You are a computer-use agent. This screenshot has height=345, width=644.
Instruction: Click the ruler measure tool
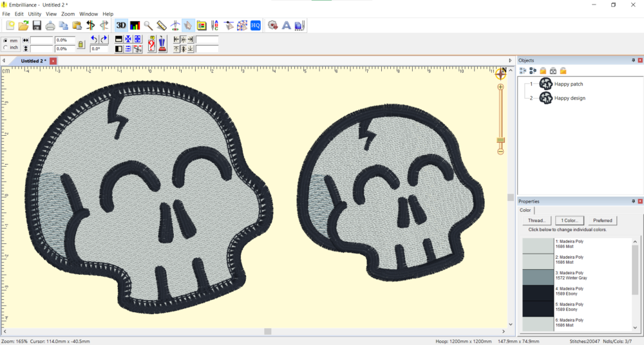click(162, 26)
